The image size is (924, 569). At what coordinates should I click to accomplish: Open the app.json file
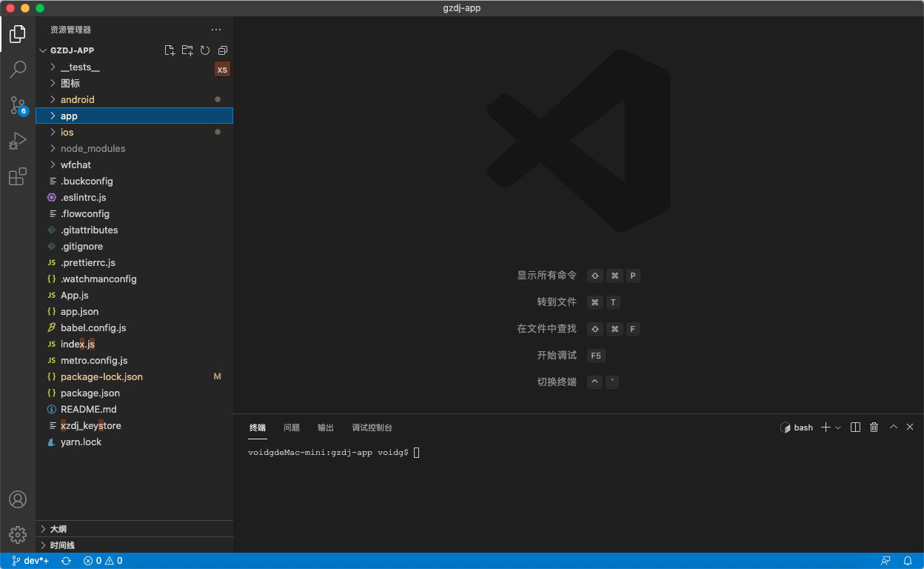[134, 311]
